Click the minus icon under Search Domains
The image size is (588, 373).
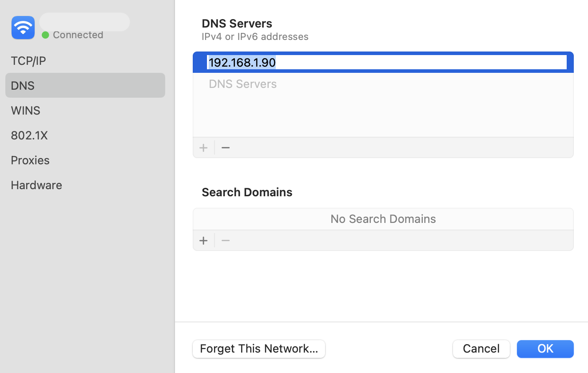point(225,240)
